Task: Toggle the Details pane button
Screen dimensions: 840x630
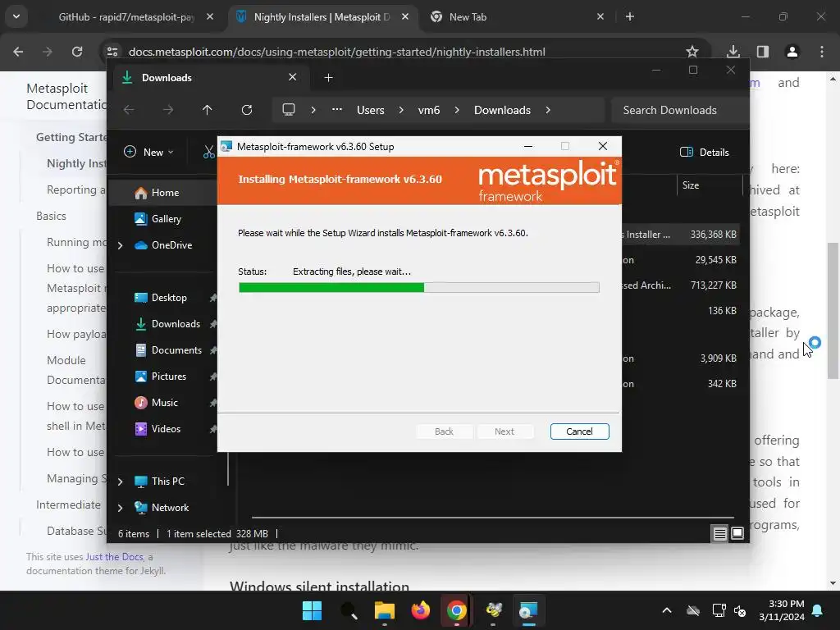Action: pyautogui.click(x=704, y=152)
